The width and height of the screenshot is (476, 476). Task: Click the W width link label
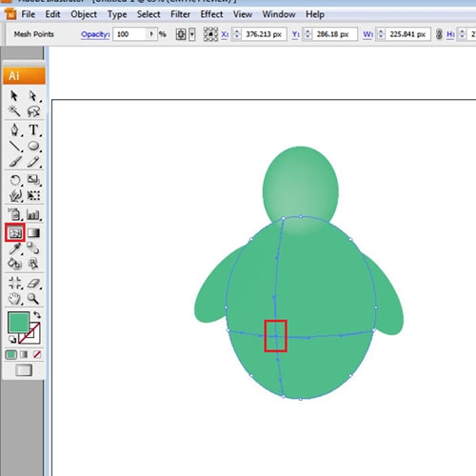click(367, 34)
